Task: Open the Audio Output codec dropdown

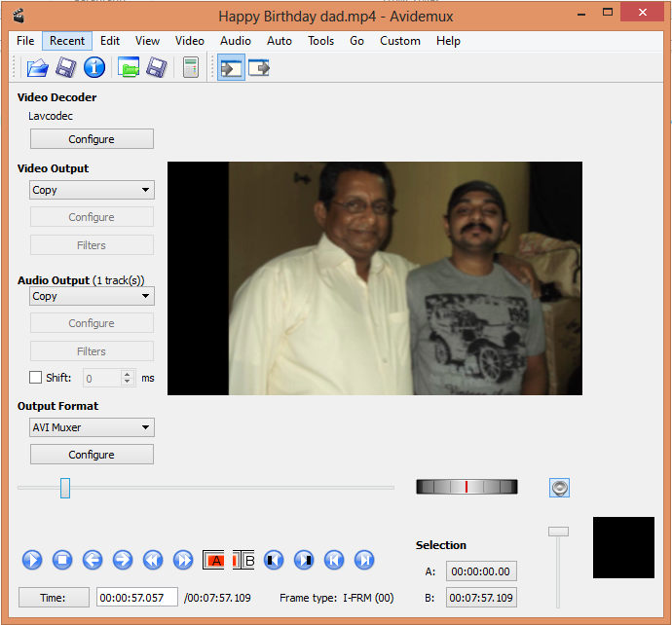Action: click(x=92, y=296)
